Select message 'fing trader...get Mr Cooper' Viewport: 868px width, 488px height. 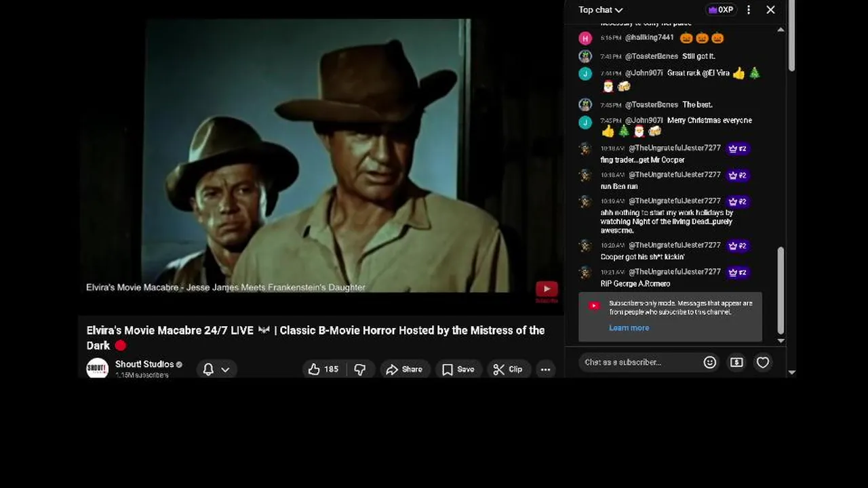pos(642,160)
